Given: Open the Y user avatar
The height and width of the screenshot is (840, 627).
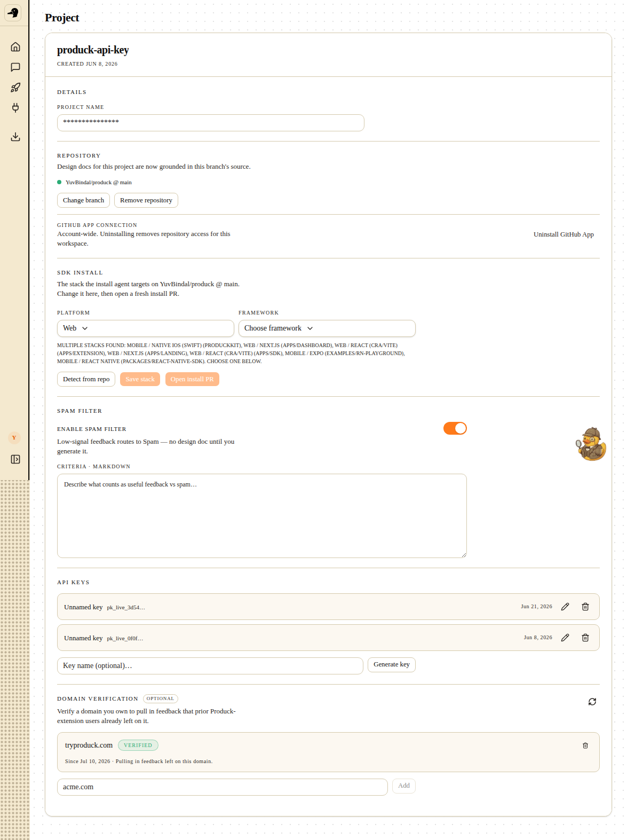Looking at the screenshot, I should [x=14, y=438].
